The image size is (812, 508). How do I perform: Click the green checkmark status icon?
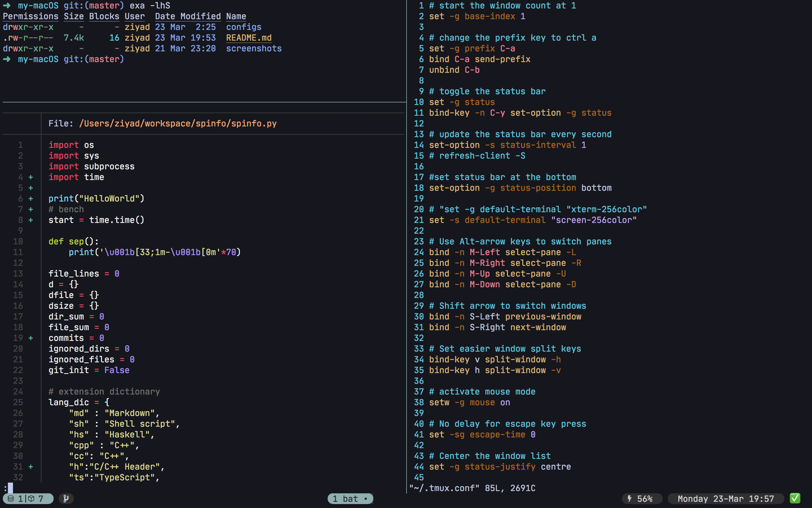pyautogui.click(x=795, y=498)
